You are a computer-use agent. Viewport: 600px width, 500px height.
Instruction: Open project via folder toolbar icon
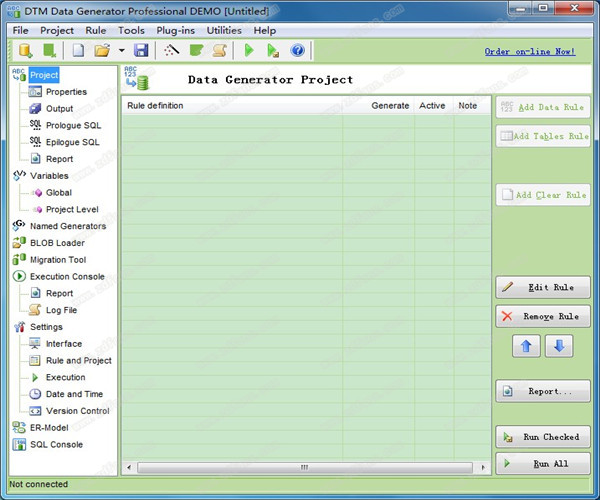(x=102, y=50)
